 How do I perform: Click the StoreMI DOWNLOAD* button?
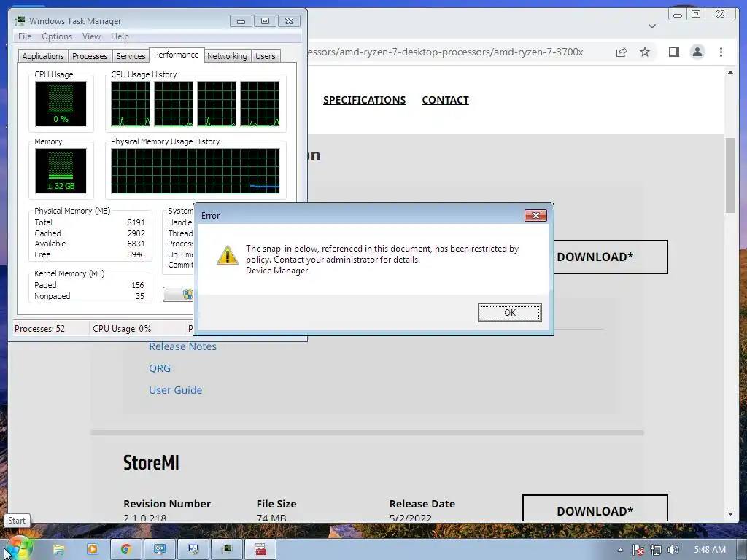click(x=595, y=508)
